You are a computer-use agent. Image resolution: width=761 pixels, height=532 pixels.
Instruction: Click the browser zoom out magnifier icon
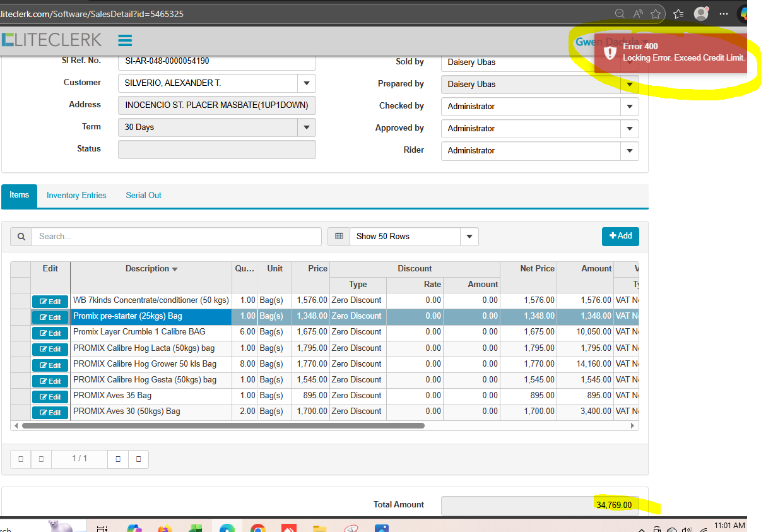pos(620,13)
